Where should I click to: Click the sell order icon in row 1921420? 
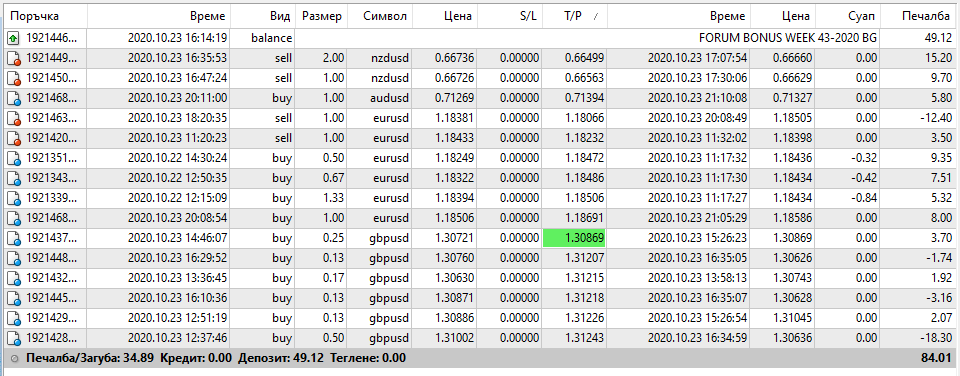point(13,138)
